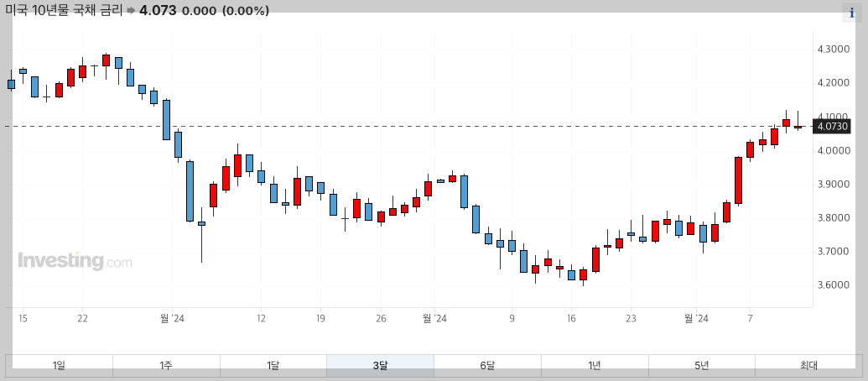Show maximum range with 최대 tab
This screenshot has height=381, width=868.
pos(808,366)
